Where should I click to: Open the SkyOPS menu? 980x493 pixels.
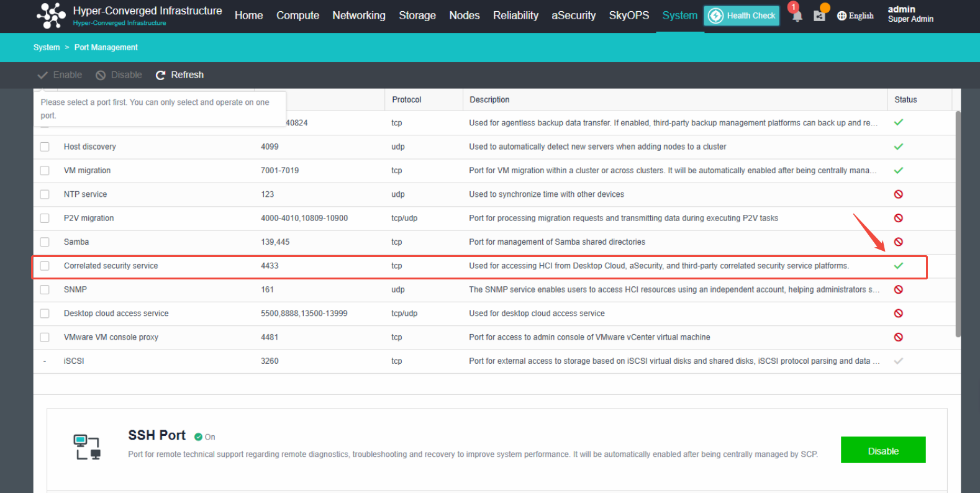(x=629, y=16)
